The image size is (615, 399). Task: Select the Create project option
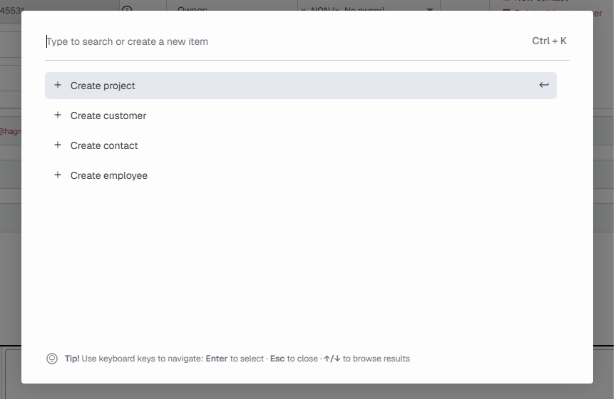click(301, 86)
